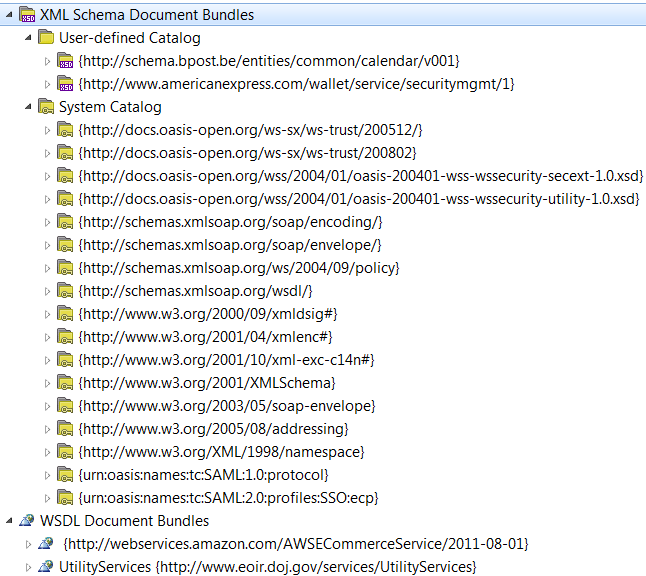Expand the xmlenc# node

click(x=47, y=338)
